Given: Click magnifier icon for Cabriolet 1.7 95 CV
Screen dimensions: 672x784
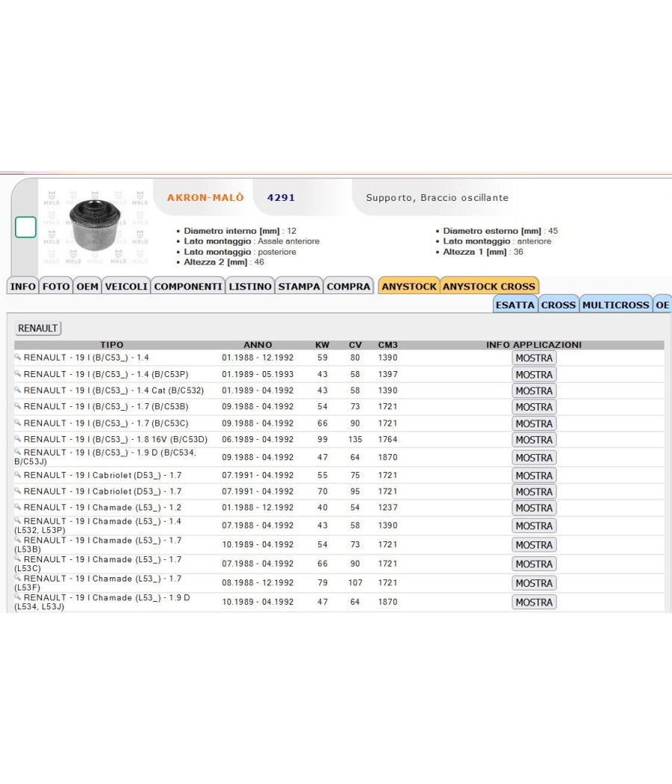Looking at the screenshot, I should 17,491.
